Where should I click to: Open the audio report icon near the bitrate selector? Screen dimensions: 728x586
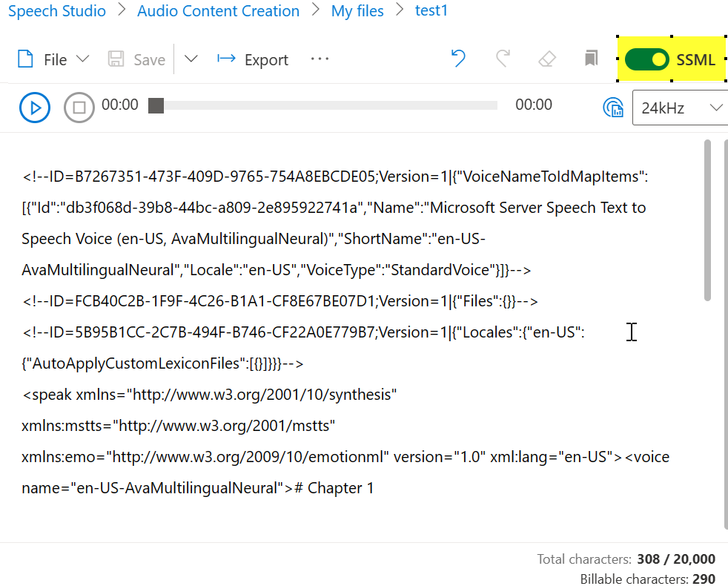(x=613, y=107)
